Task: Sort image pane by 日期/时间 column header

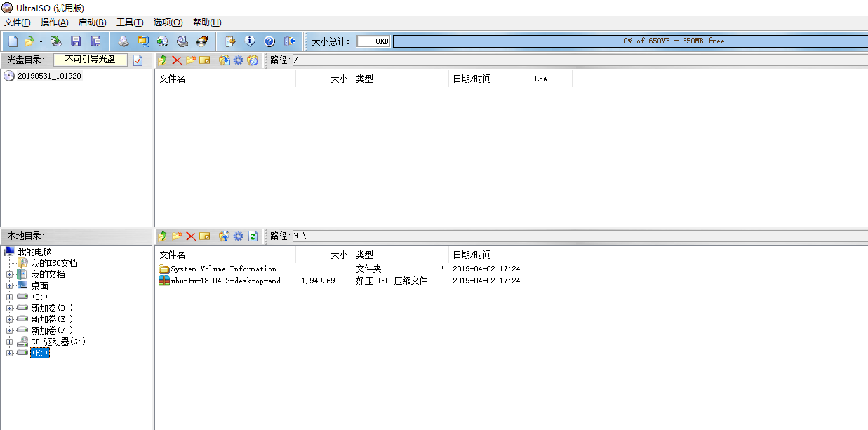Action: coord(489,79)
